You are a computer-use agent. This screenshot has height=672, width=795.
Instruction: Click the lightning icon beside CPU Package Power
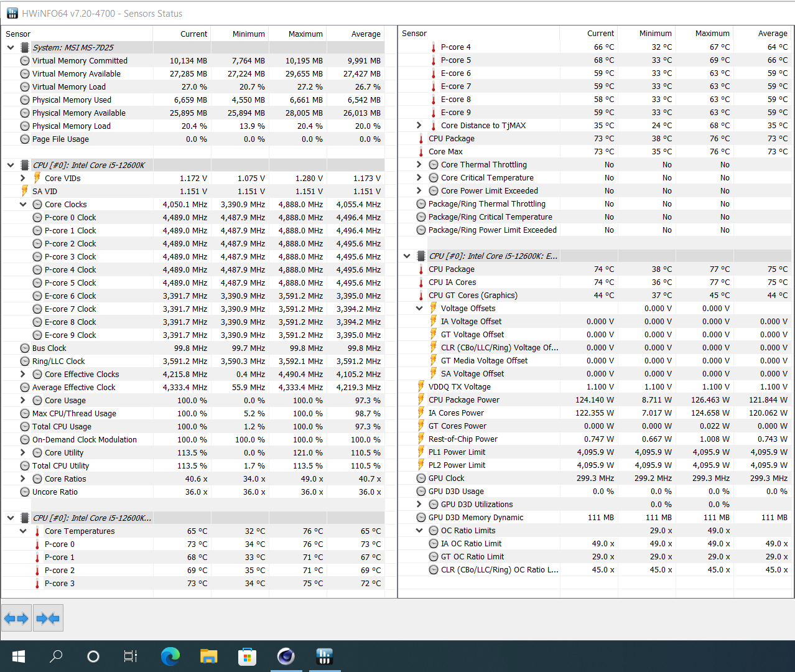421,399
